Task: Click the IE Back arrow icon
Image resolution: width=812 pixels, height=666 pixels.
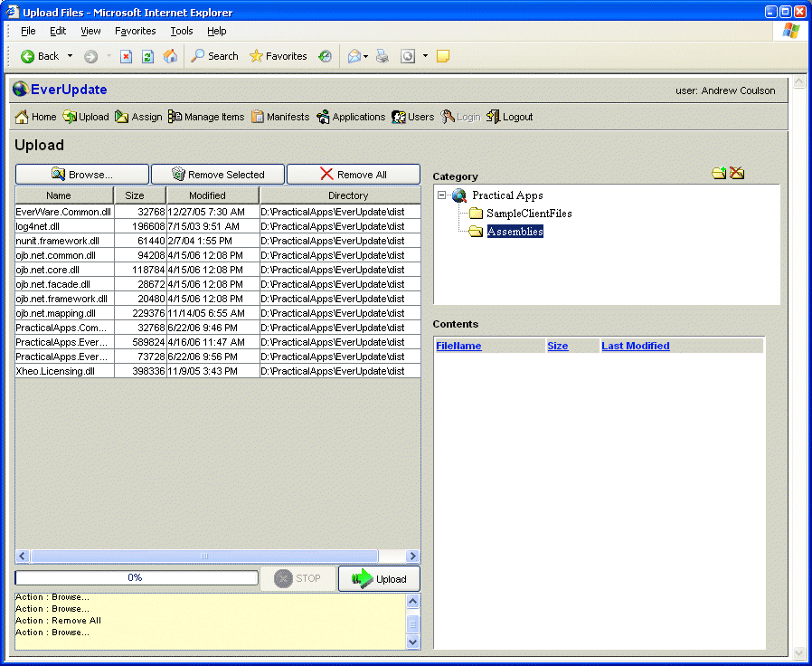Action: tap(27, 56)
